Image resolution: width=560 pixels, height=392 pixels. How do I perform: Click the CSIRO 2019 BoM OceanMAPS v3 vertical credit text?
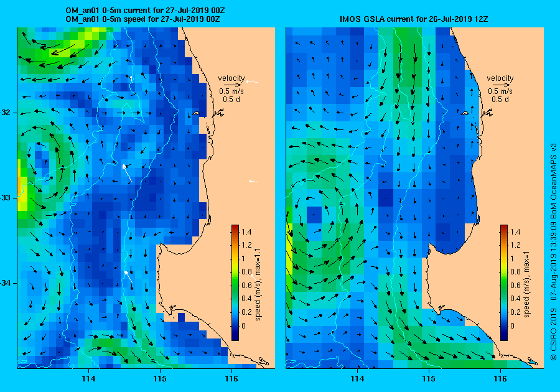click(553, 252)
